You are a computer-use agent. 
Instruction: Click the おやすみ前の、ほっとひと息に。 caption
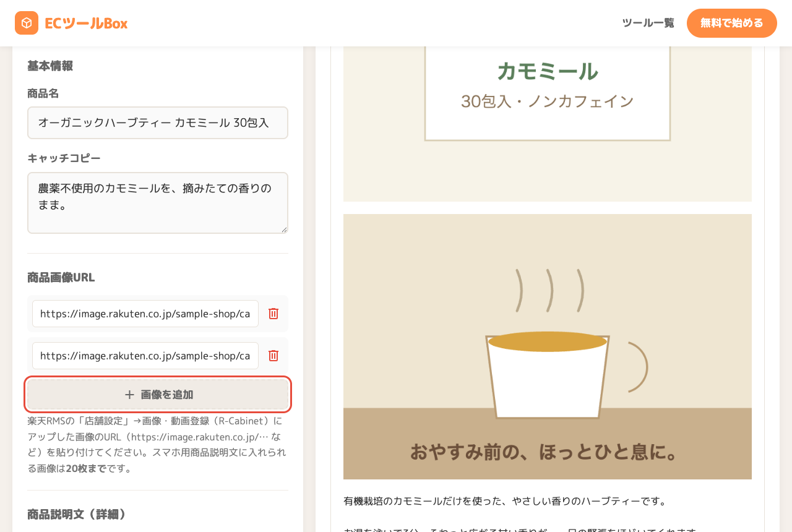point(544,452)
